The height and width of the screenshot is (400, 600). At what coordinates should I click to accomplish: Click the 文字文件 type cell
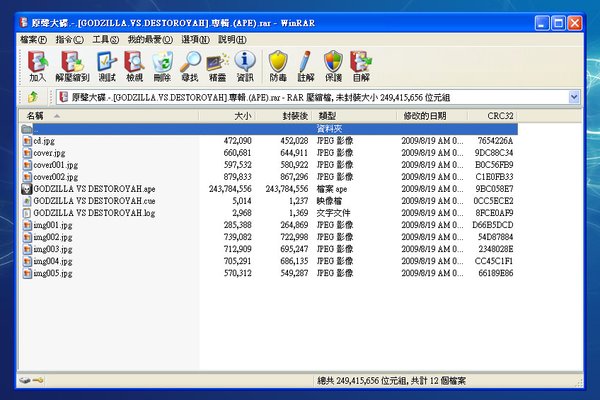tap(333, 213)
